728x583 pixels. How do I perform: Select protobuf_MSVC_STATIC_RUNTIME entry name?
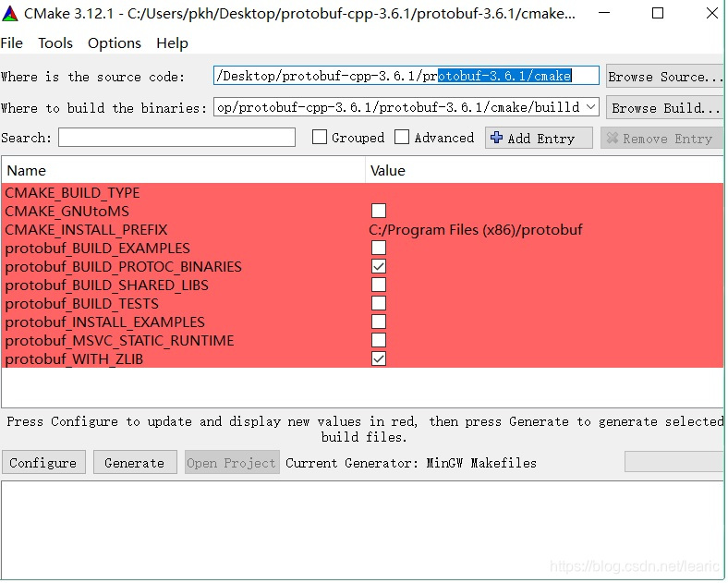pyautogui.click(x=120, y=341)
